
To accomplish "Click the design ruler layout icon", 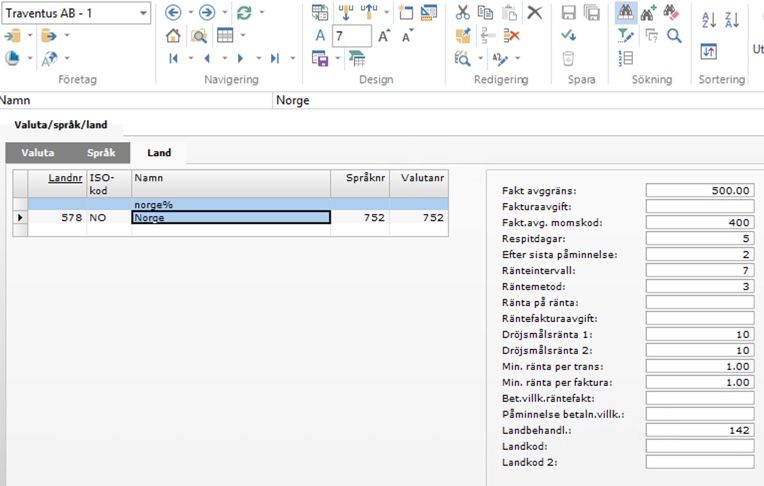I will click(429, 13).
